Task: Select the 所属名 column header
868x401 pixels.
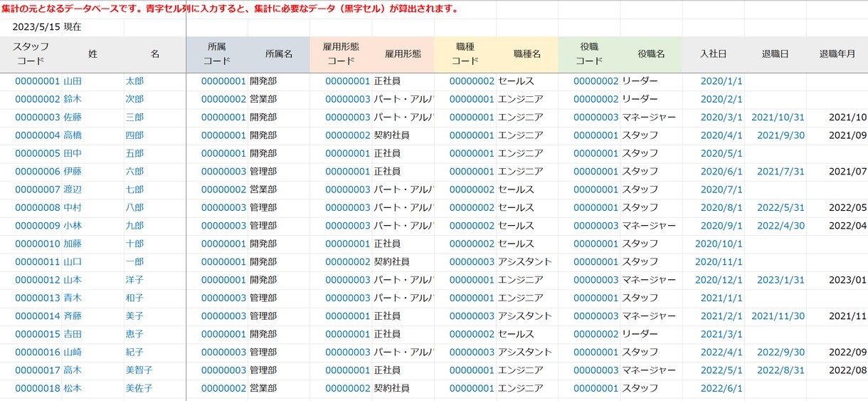Action: (279, 54)
